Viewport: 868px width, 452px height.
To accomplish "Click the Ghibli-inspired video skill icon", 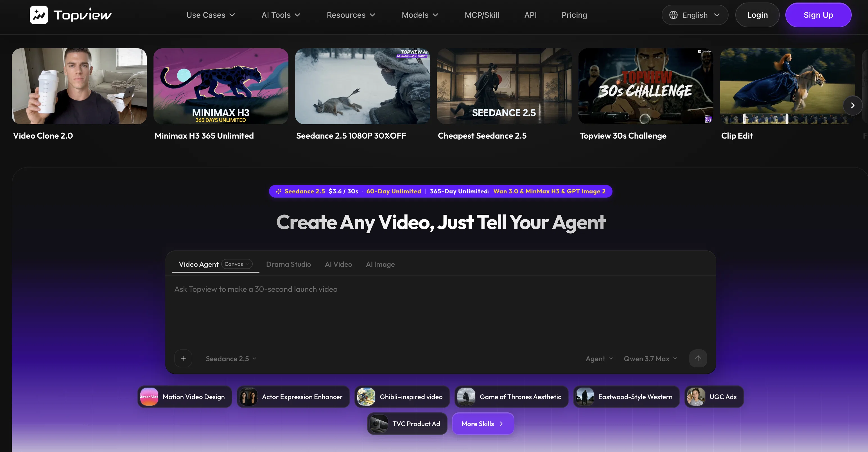I will click(366, 397).
